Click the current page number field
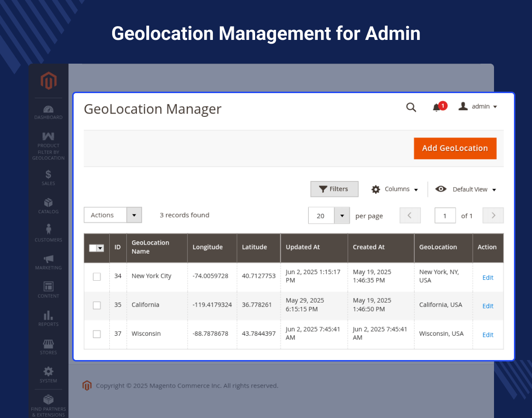 coord(445,216)
